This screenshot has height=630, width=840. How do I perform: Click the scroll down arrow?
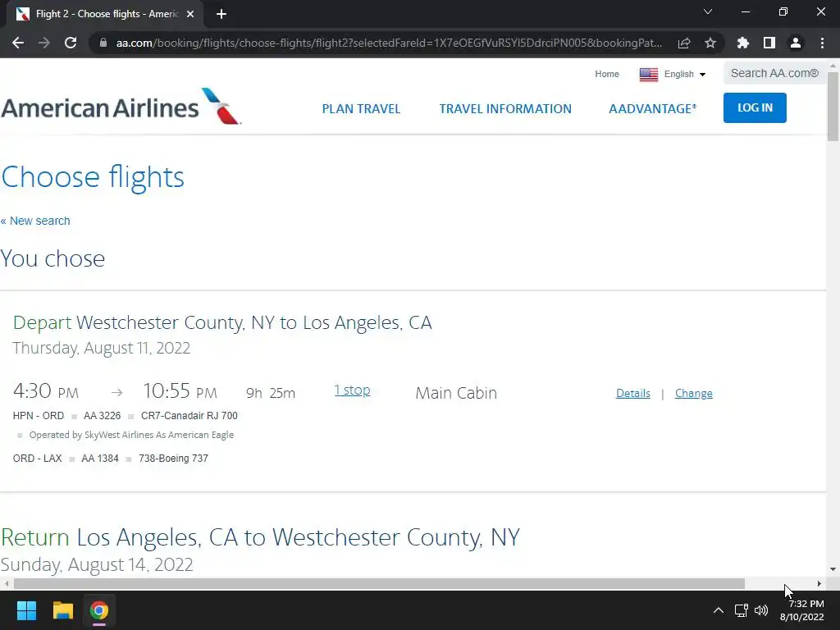point(833,569)
